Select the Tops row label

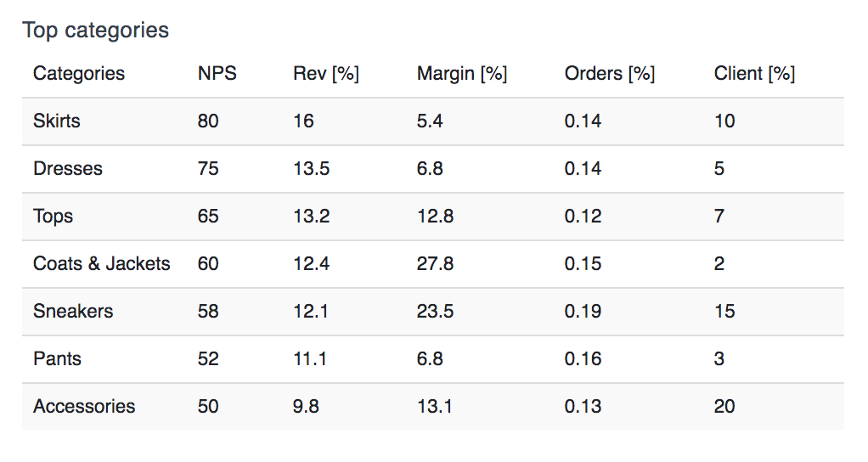pos(54,217)
